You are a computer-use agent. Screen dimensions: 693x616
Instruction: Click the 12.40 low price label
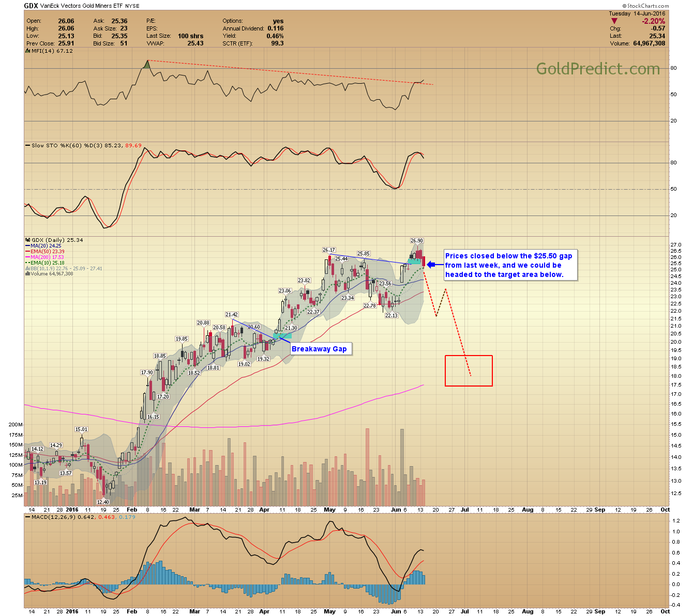point(103,502)
